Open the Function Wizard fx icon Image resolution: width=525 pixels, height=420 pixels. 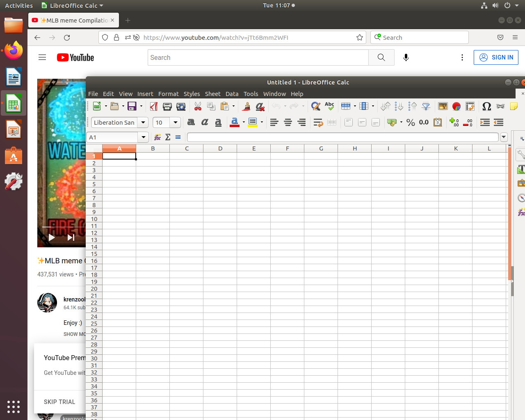point(157,137)
